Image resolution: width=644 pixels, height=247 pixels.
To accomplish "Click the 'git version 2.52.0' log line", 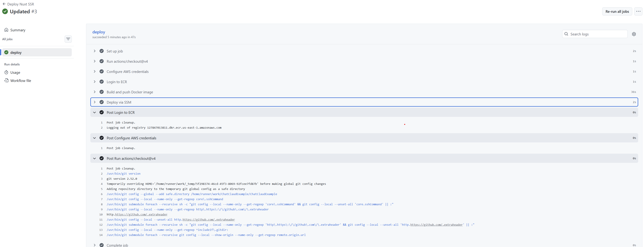I will [122, 179].
